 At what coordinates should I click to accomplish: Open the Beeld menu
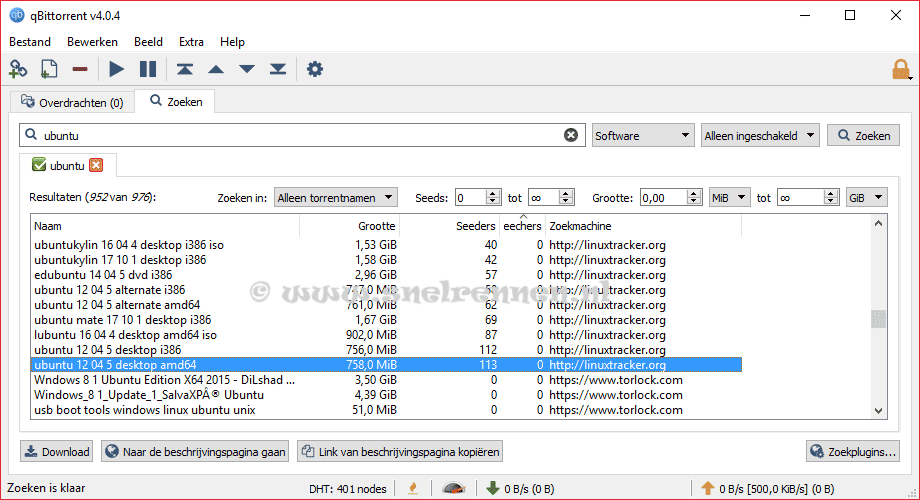pyautogui.click(x=148, y=42)
